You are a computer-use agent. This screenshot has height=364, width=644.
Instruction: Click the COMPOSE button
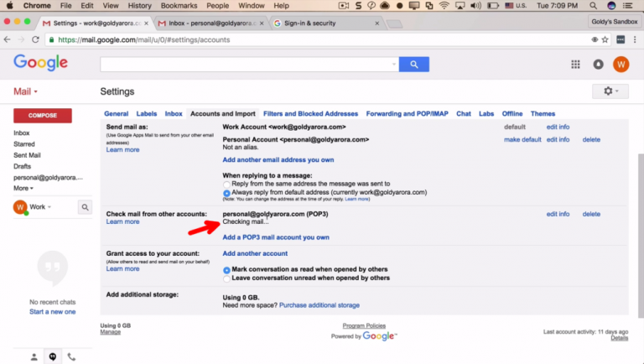coord(43,116)
